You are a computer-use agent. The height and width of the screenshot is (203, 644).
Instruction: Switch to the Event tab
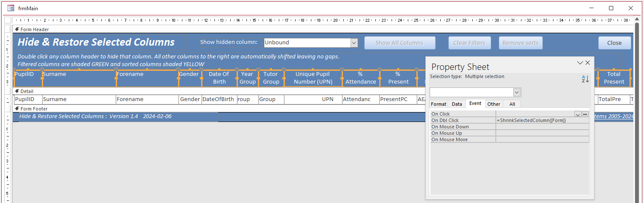click(475, 104)
